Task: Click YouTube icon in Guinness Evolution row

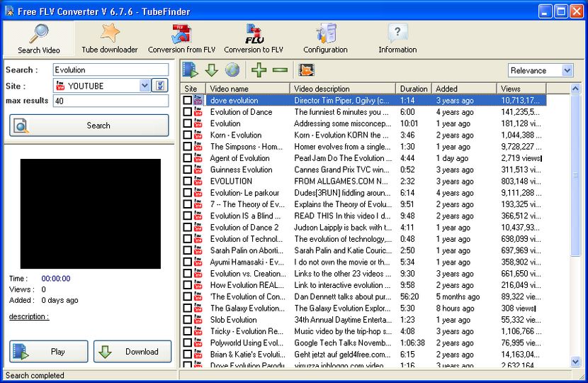Action: pos(198,170)
